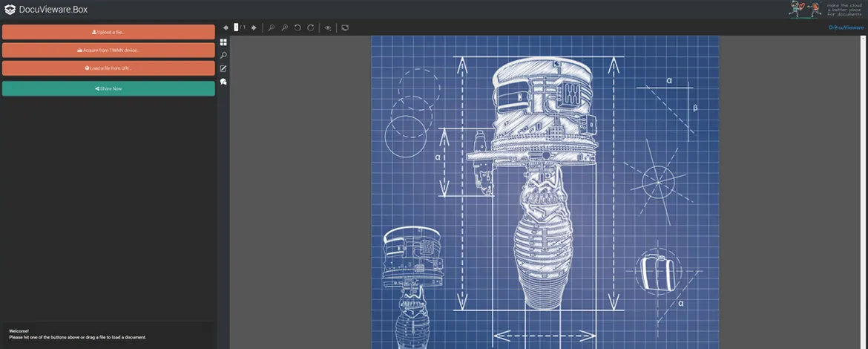Toggle the eye view mode icon
Viewport: 868px width, 349px height.
(x=328, y=27)
